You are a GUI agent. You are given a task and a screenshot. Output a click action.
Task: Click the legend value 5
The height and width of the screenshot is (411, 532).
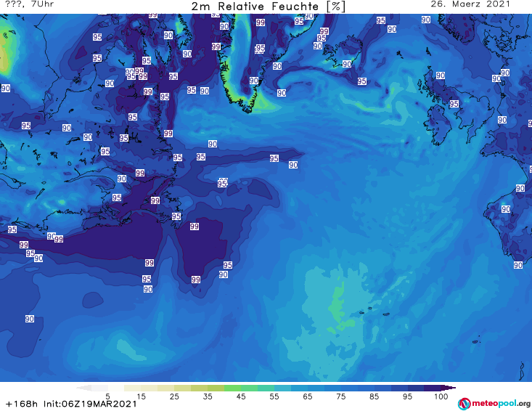coord(107,396)
